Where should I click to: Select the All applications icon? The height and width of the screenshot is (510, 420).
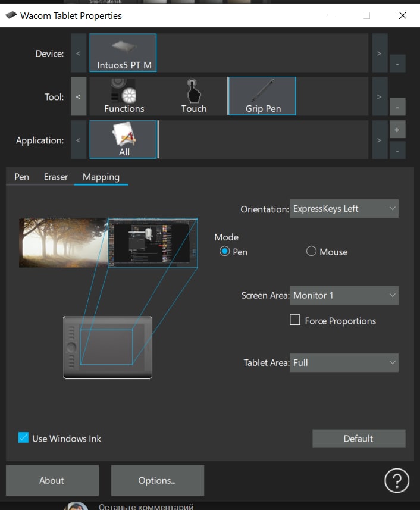(123, 139)
